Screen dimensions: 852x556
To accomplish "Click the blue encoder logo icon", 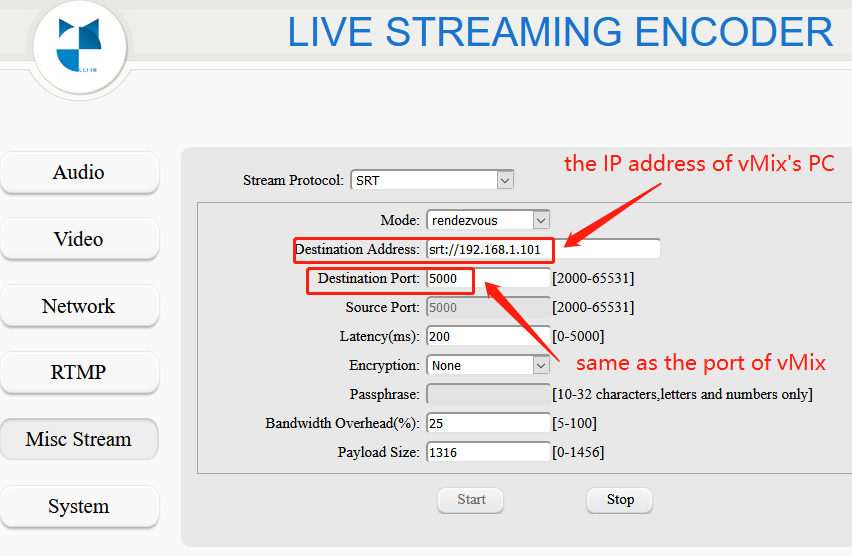I will coord(79,46).
